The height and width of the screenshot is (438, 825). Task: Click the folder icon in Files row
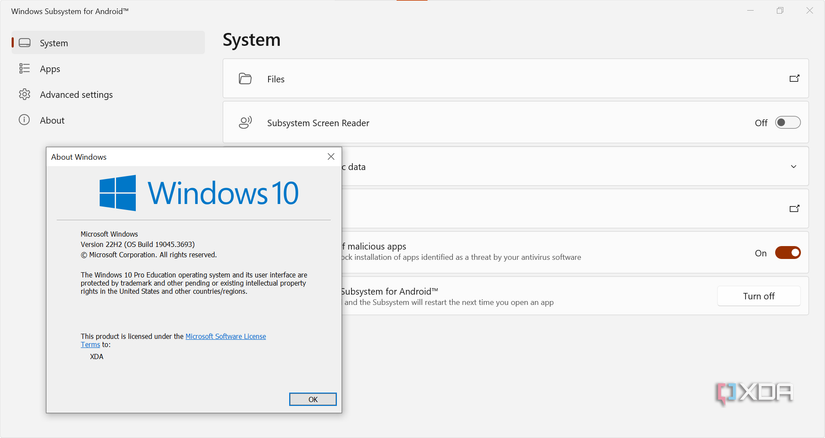tap(245, 79)
